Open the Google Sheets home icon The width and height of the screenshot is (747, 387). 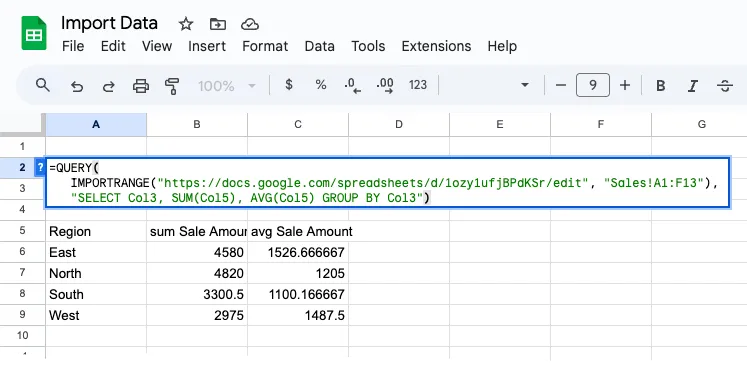coord(34,33)
